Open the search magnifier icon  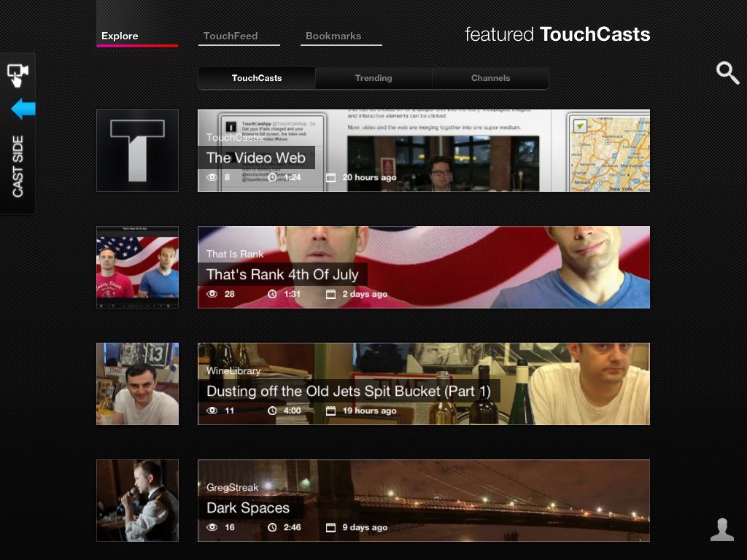727,73
